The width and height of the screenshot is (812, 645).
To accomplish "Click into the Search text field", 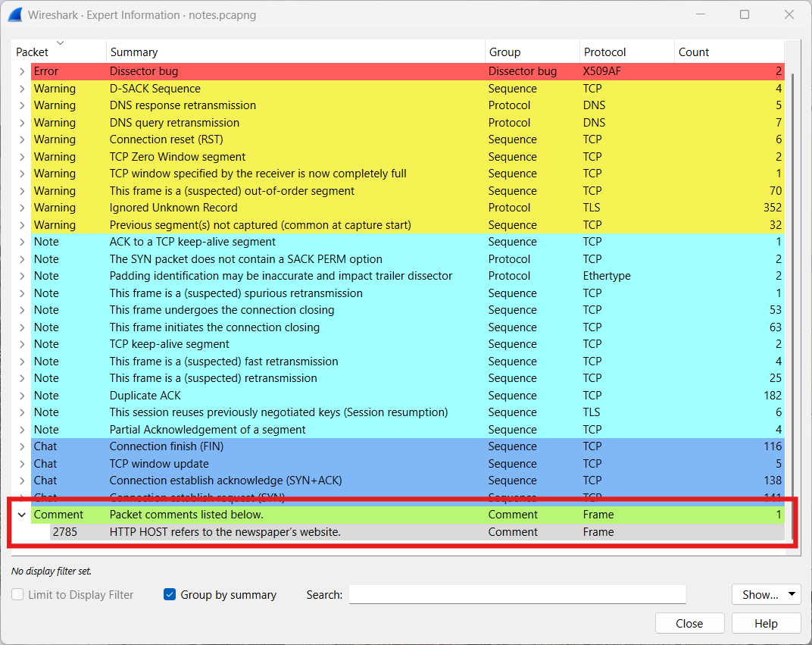I will (x=517, y=595).
